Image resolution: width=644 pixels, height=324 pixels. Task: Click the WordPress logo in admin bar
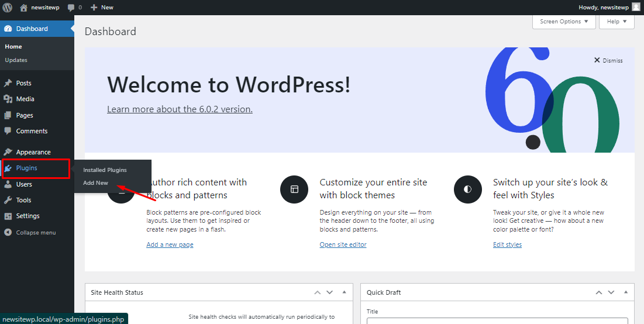(8, 7)
